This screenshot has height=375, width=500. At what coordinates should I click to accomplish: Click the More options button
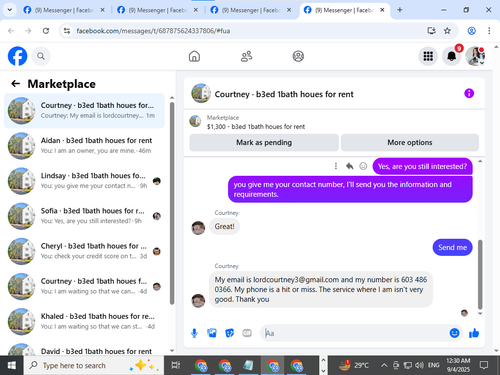pos(410,143)
